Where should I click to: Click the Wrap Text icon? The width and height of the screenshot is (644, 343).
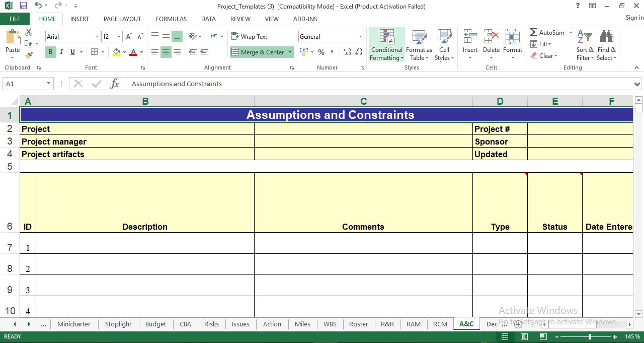tap(250, 36)
